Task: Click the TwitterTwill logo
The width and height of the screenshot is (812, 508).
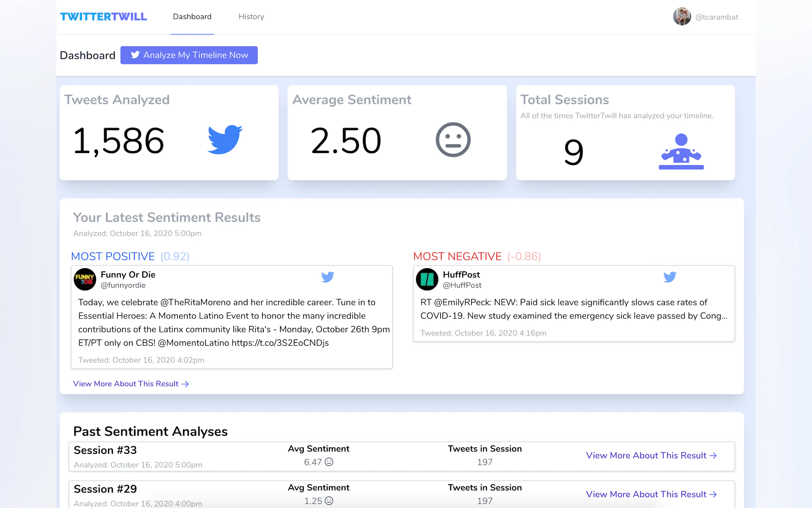Action: pyautogui.click(x=103, y=16)
